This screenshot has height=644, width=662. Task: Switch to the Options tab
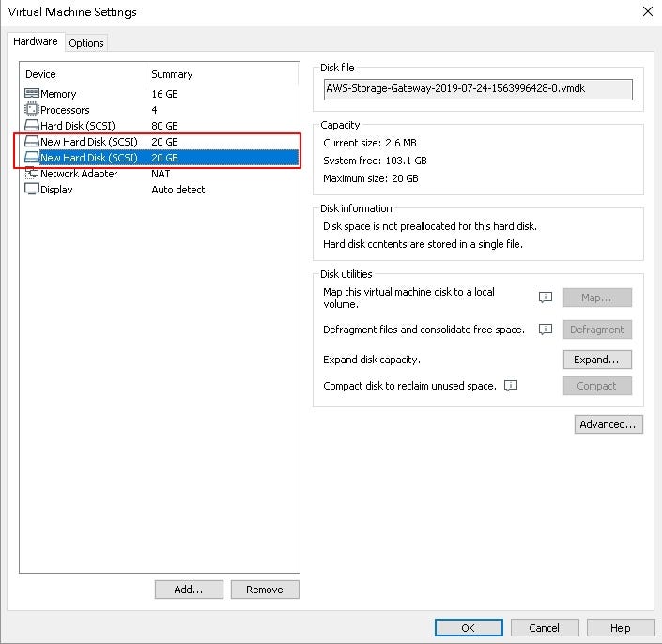pyautogui.click(x=86, y=43)
